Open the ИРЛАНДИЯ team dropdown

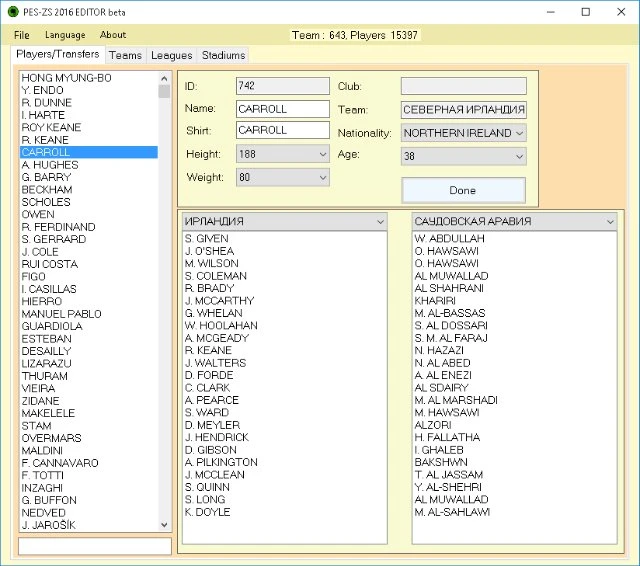[285, 221]
